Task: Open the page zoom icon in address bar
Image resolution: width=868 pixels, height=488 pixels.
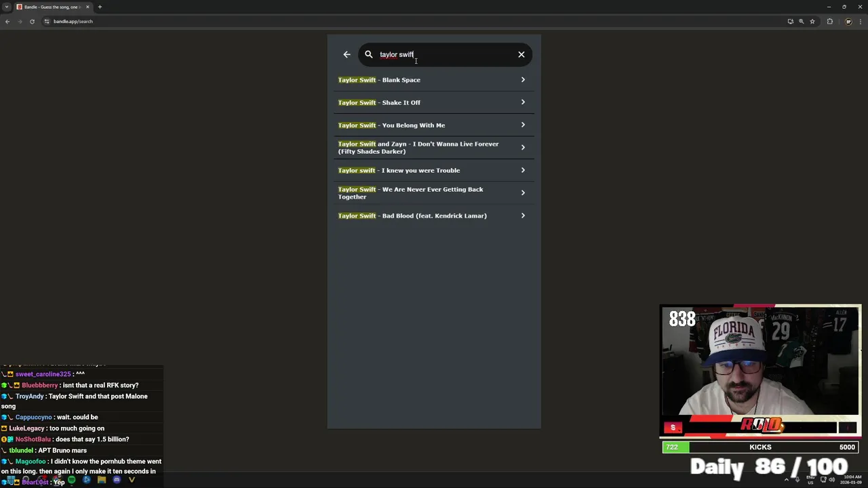Action: point(801,21)
